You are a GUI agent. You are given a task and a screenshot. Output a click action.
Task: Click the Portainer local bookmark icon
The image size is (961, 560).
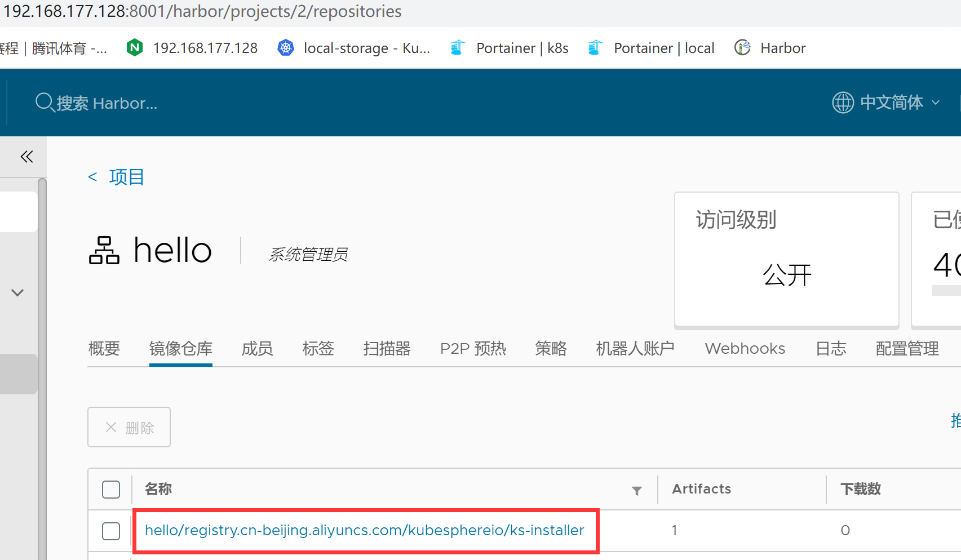(595, 48)
